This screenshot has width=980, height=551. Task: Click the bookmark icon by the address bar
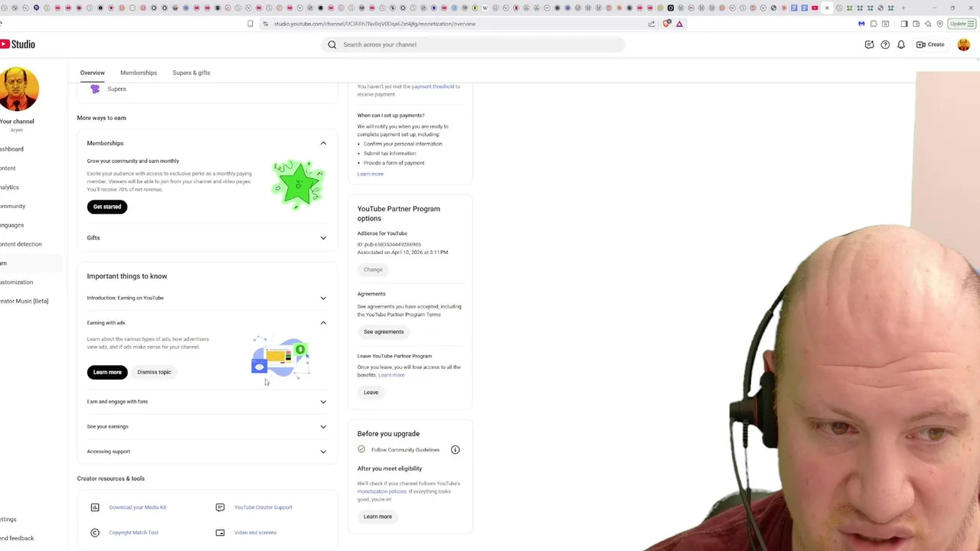[x=250, y=24]
